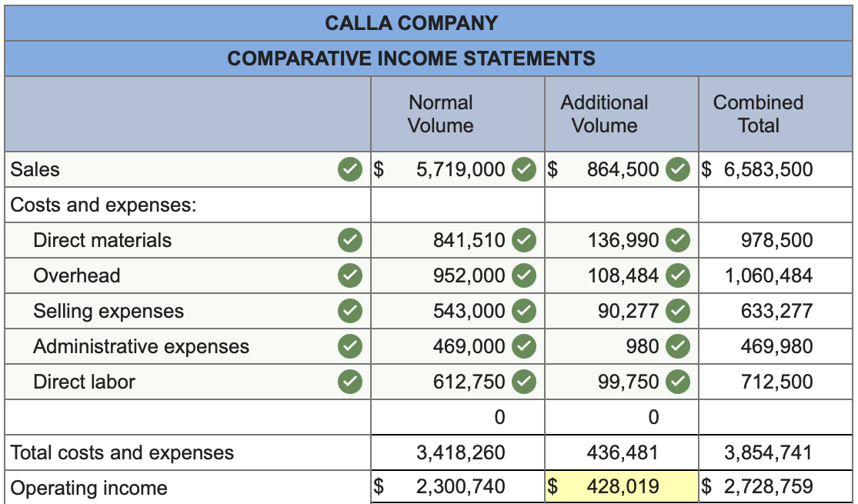858x504 pixels.
Task: Click the checkmark beside 841,510 direct materials value
Action: [522, 240]
